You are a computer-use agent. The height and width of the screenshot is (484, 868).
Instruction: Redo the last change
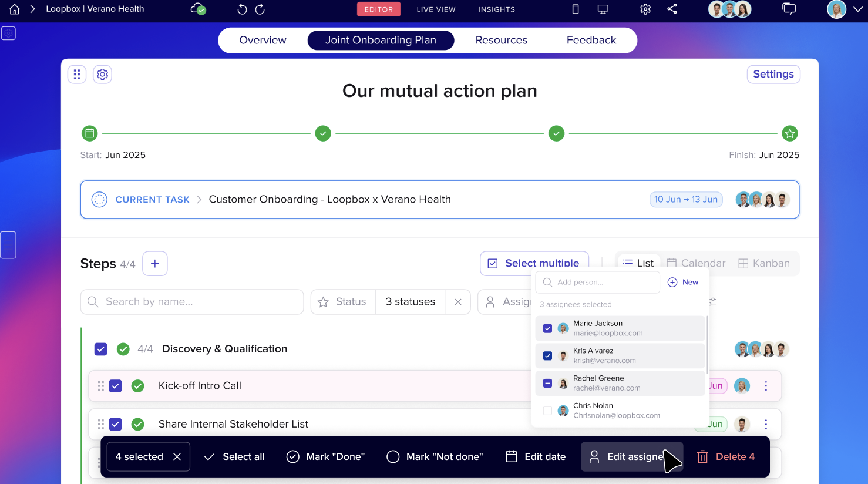click(260, 9)
